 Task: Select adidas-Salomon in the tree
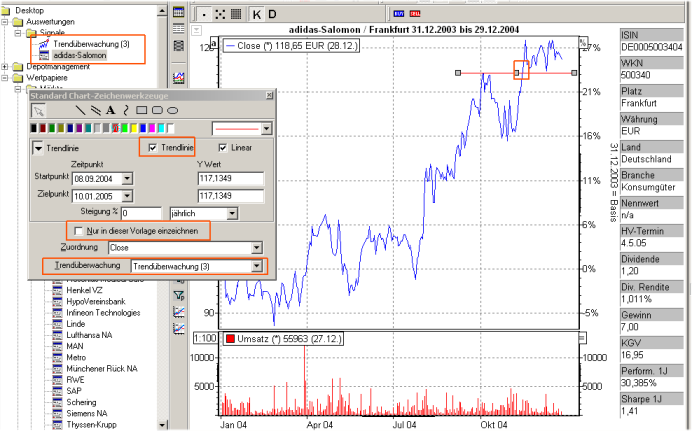point(79,55)
